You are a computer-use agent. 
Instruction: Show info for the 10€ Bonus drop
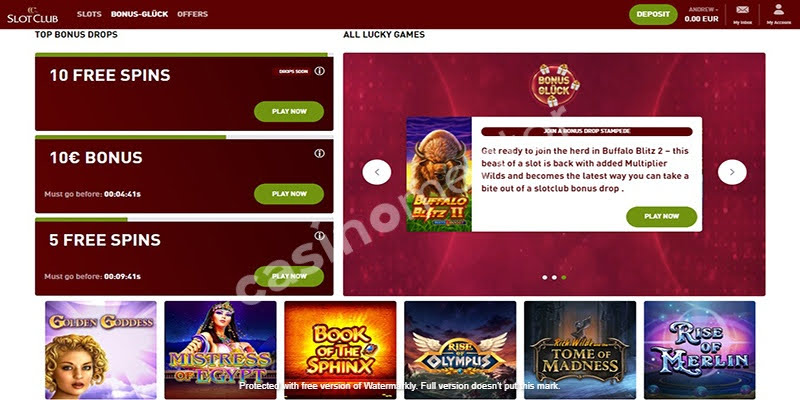click(319, 153)
